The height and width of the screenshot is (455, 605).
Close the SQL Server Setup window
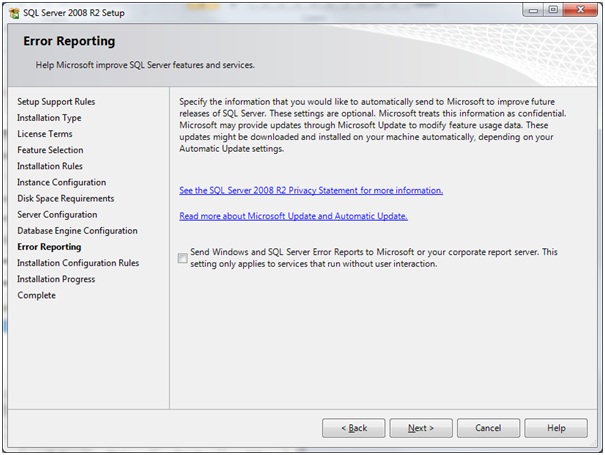coord(580,10)
